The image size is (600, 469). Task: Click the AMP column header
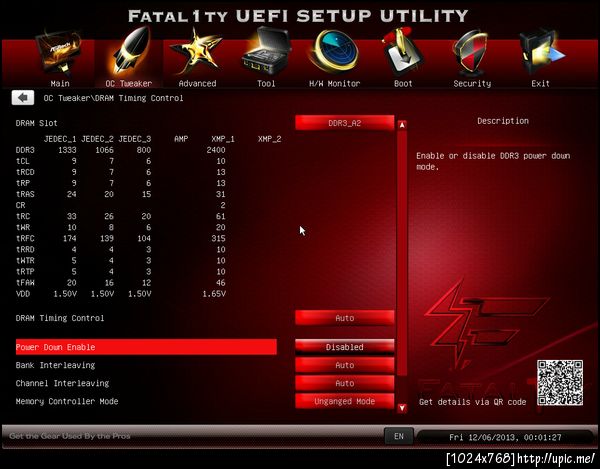coord(181,139)
